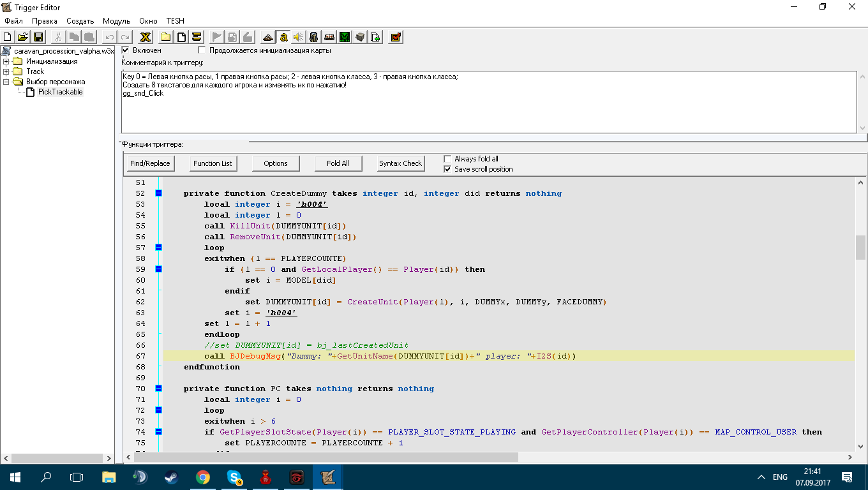Viewport: 868px width, 490px height.
Task: Open the Terrain Editor toolbar icon
Action: click(267, 37)
